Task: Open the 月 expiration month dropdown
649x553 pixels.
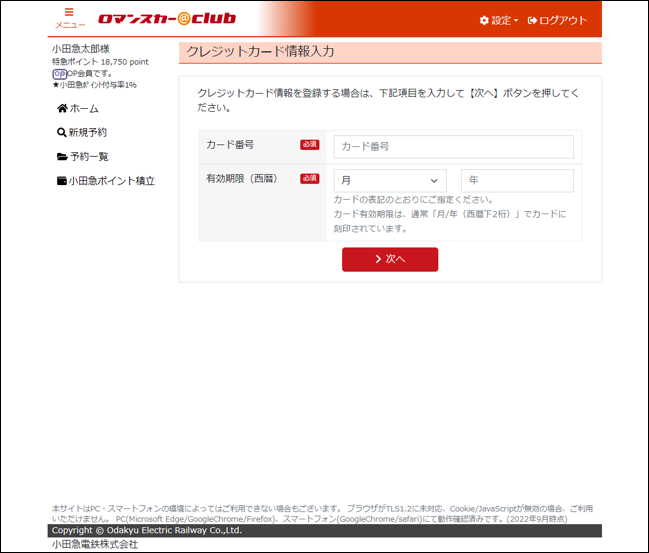Action: [x=389, y=181]
